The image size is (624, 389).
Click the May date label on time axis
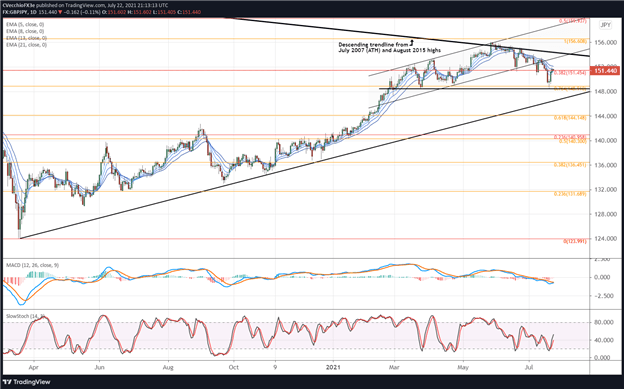coord(463,367)
